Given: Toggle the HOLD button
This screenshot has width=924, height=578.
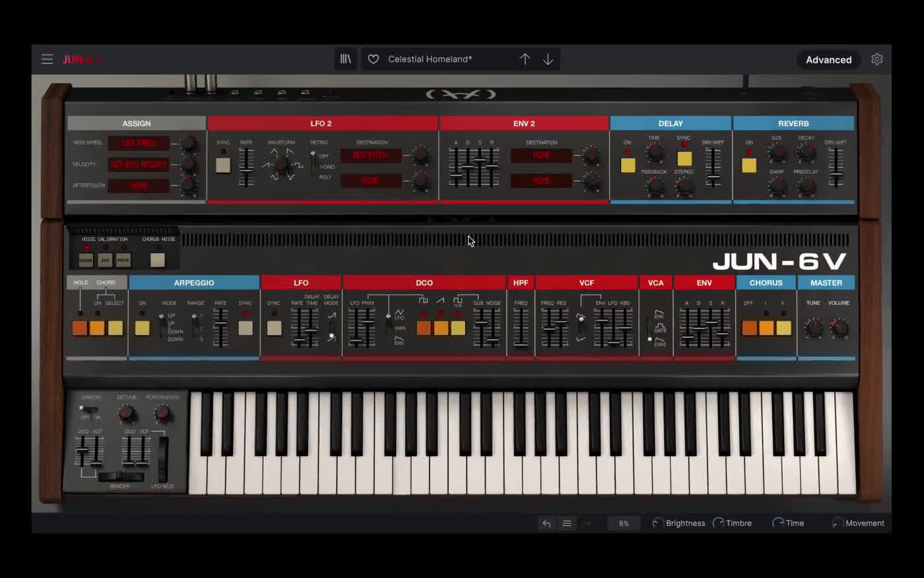Looking at the screenshot, I should [80, 328].
